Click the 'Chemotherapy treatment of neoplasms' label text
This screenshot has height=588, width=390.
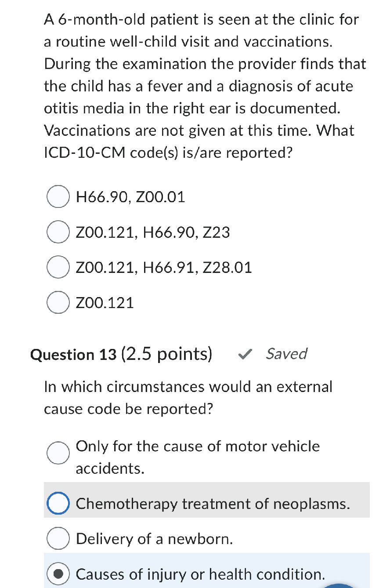coord(213,504)
